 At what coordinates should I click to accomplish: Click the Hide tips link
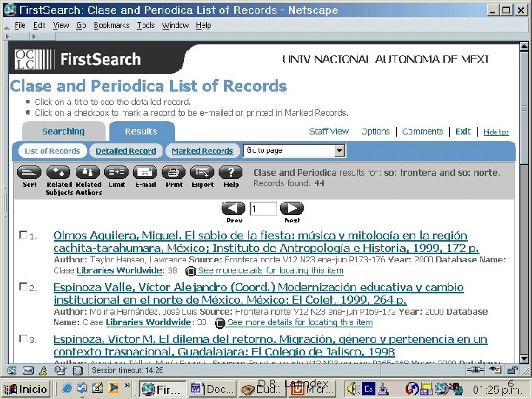pos(496,132)
